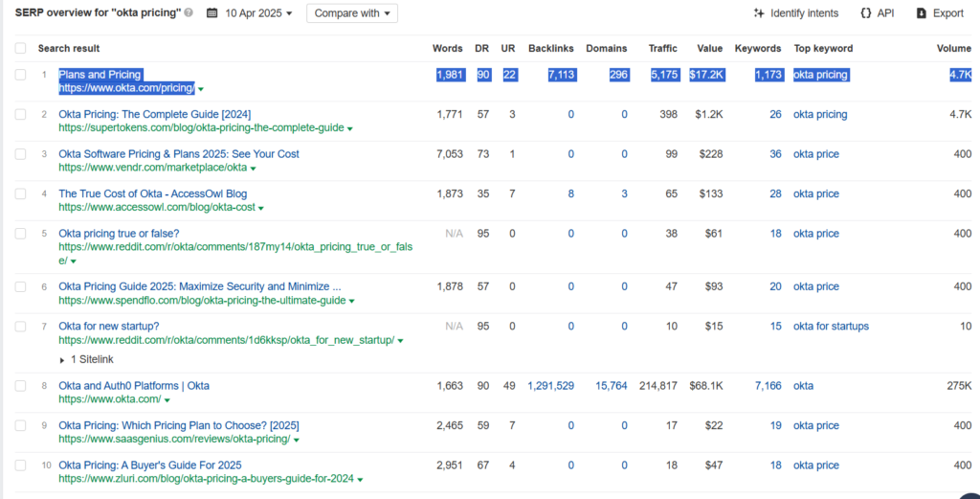
Task: Expand URL menu for okta.com/pricing/
Action: point(201,89)
